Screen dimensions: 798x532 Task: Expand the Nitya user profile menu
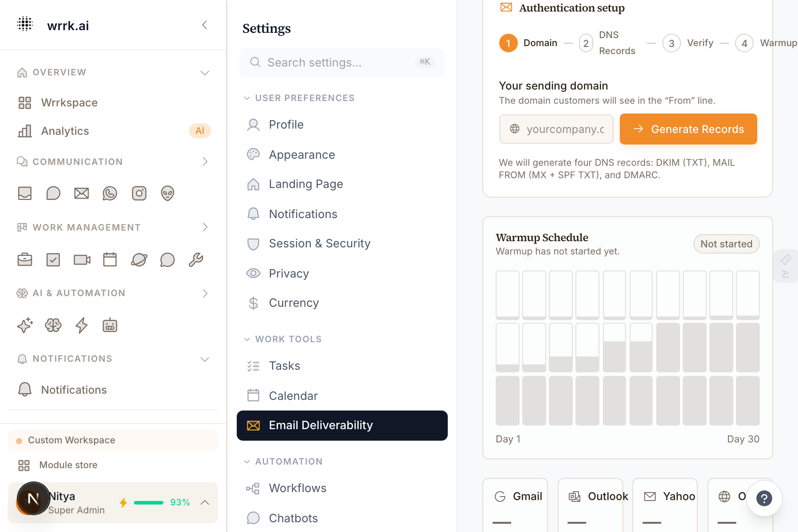tap(204, 502)
